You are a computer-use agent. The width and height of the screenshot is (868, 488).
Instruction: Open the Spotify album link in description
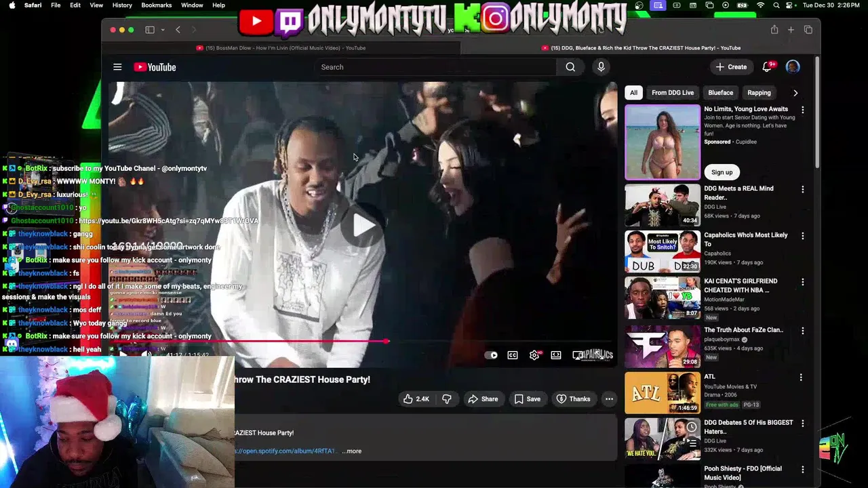(x=285, y=451)
